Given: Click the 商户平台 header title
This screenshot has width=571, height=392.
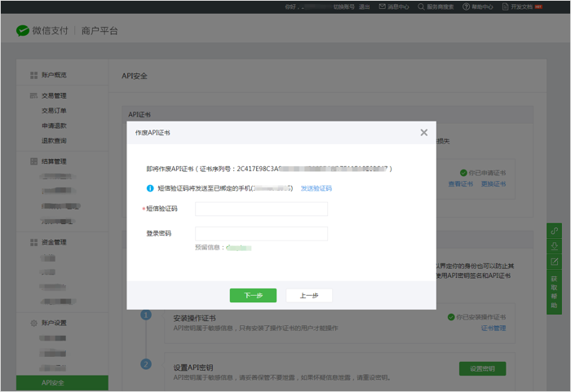Looking at the screenshot, I should click(x=100, y=31).
